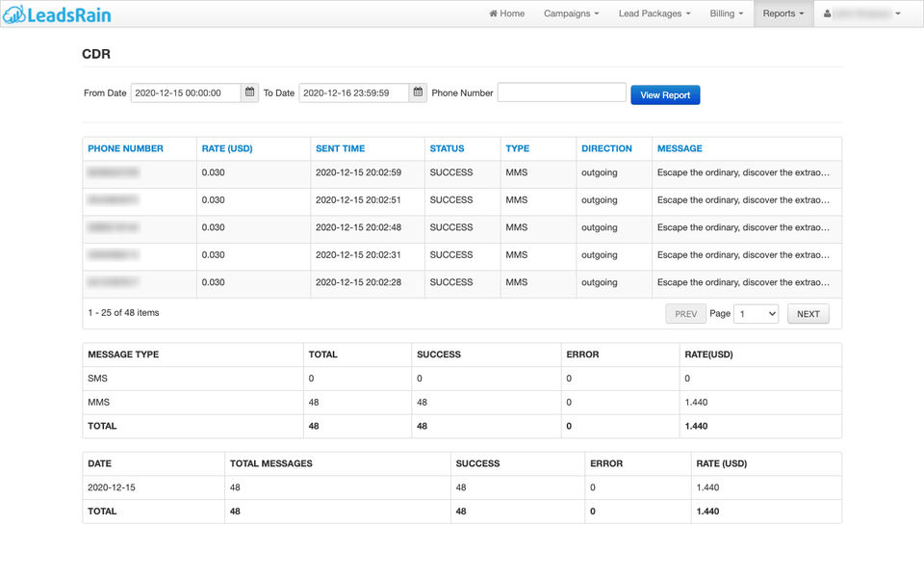The image size is (924, 578).
Task: Click the View Report button
Action: pos(665,95)
